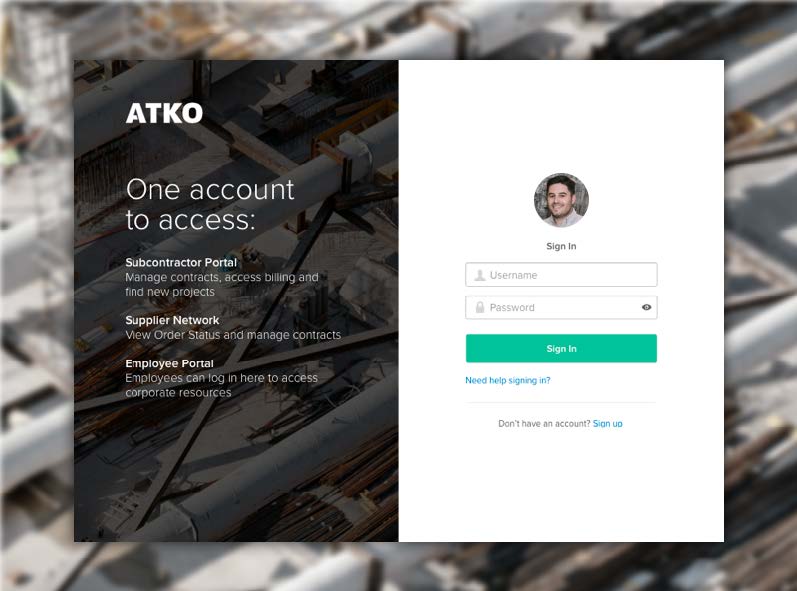The image size is (797, 591).
Task: Click the padlock icon in Password field
Action: (x=479, y=307)
